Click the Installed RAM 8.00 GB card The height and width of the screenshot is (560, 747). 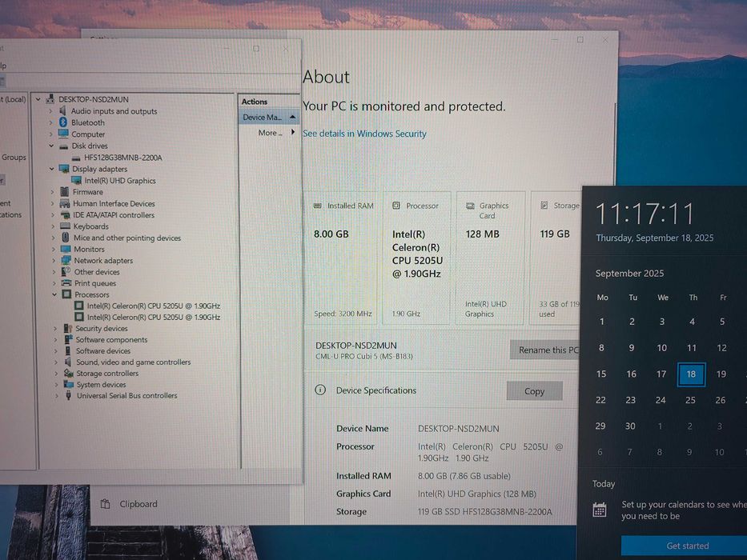pos(341,258)
